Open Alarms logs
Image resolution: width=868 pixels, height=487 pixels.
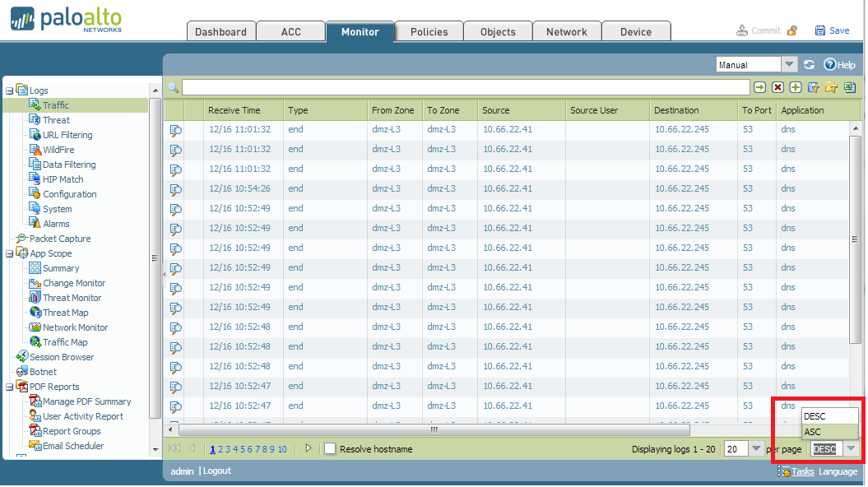57,224
